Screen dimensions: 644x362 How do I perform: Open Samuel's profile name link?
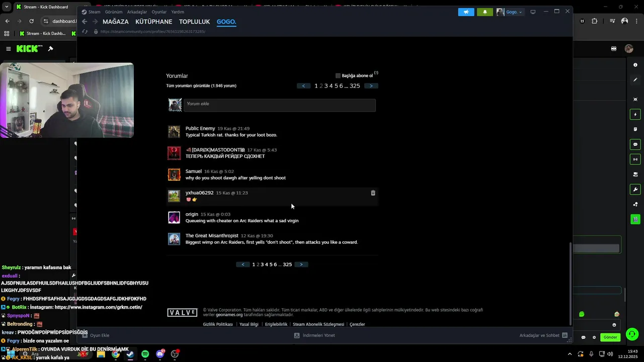point(194,171)
